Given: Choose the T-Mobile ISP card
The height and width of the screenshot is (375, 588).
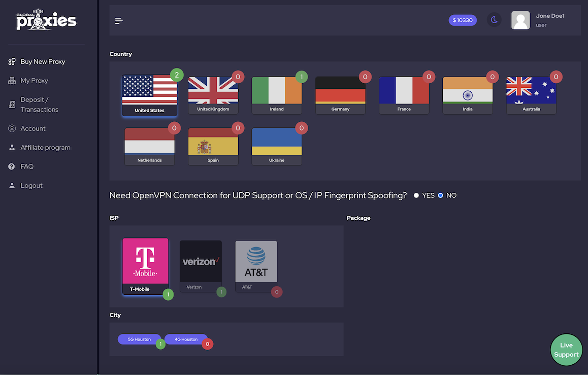Looking at the screenshot, I should [146, 266].
